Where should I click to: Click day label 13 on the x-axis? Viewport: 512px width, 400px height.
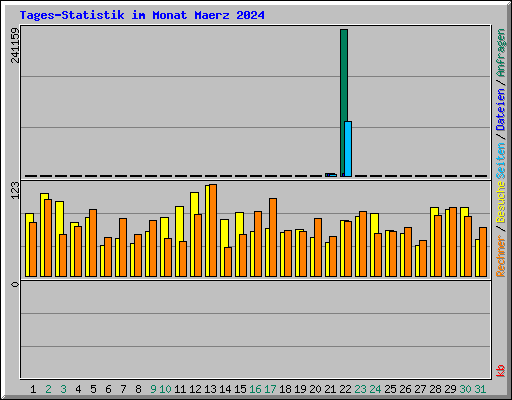pos(210,389)
